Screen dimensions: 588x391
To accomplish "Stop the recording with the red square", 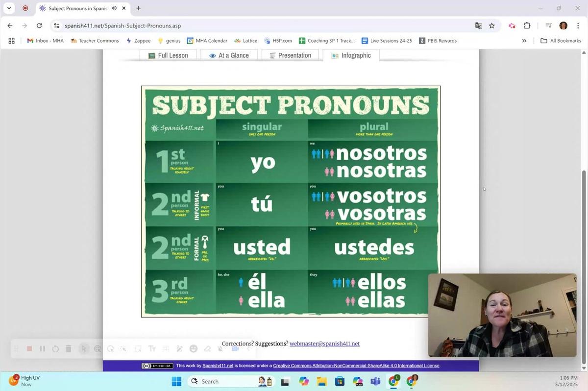I will [x=29, y=348].
